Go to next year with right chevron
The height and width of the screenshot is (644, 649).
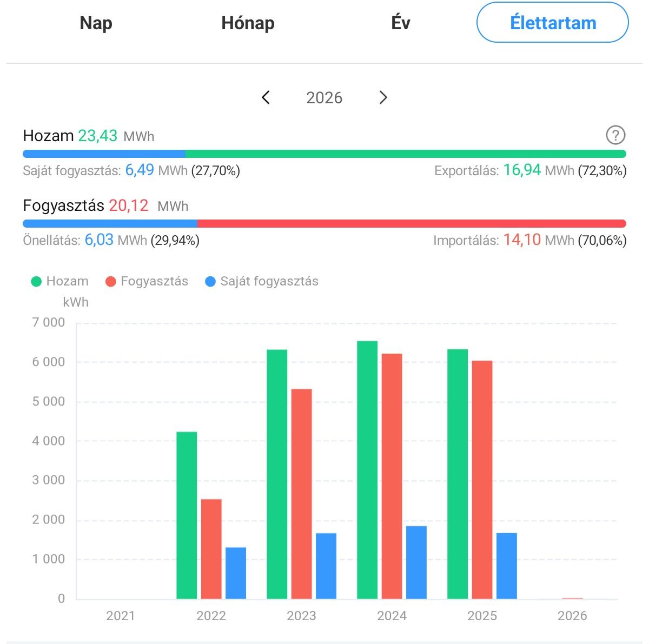tap(383, 97)
